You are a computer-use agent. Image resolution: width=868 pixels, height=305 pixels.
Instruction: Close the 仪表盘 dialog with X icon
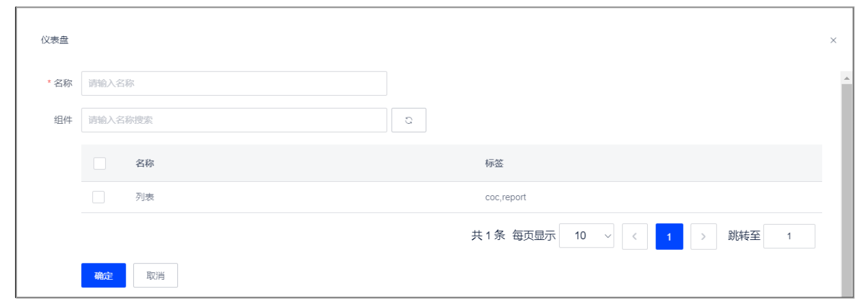coord(833,40)
